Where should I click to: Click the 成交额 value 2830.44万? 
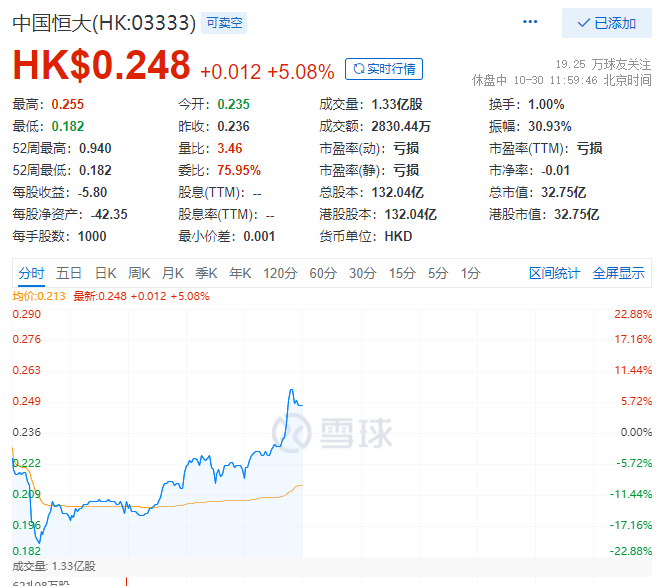[x=401, y=126]
